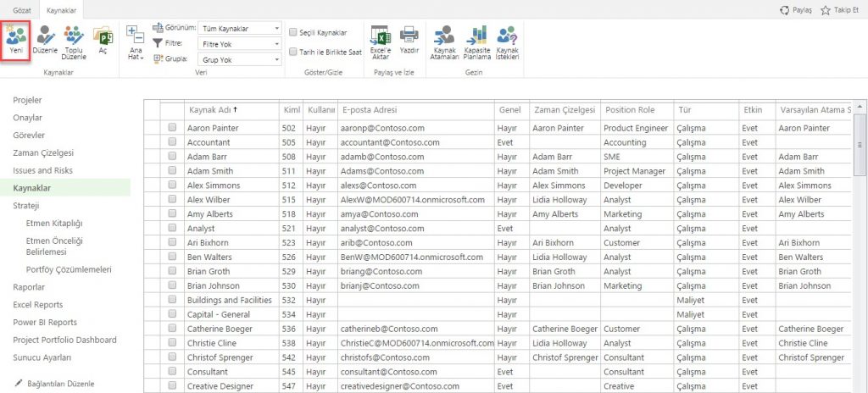
Task: Select the Kaynaklar ribbon tab
Action: [62, 8]
